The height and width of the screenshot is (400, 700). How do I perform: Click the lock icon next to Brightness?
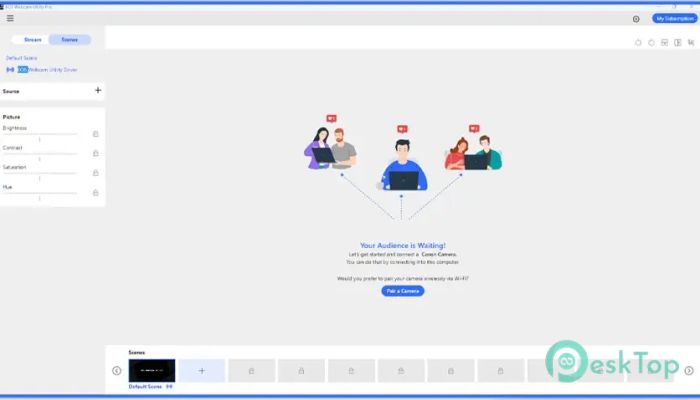96,134
